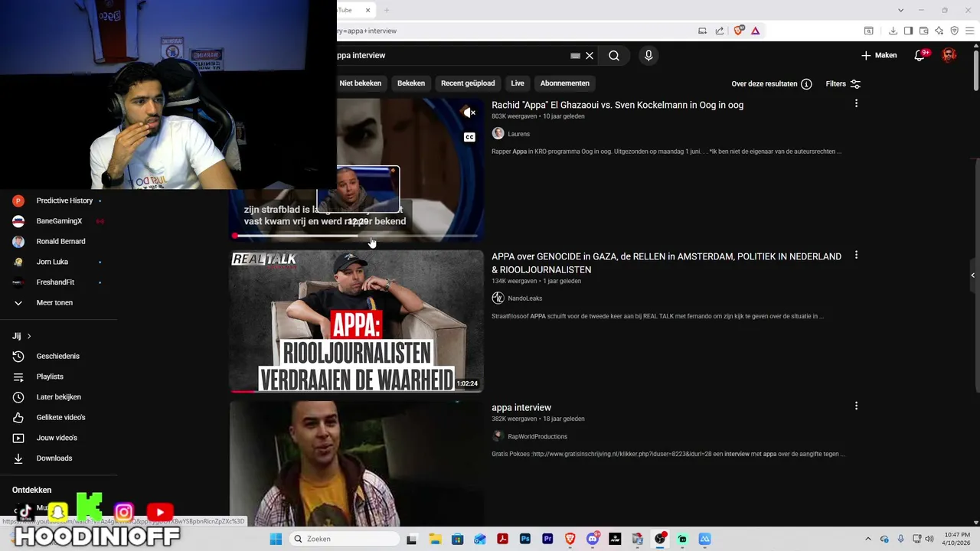The height and width of the screenshot is (551, 980).
Task: Open the RIOOLJOURNALISTEN video thumbnail
Action: tap(356, 321)
